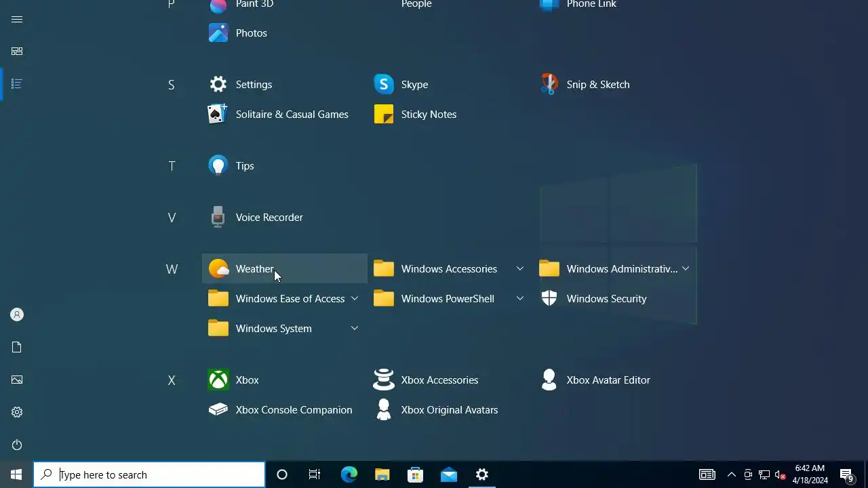The height and width of the screenshot is (488, 868).
Task: Open the Windows Accessories folder
Action: pos(450,268)
